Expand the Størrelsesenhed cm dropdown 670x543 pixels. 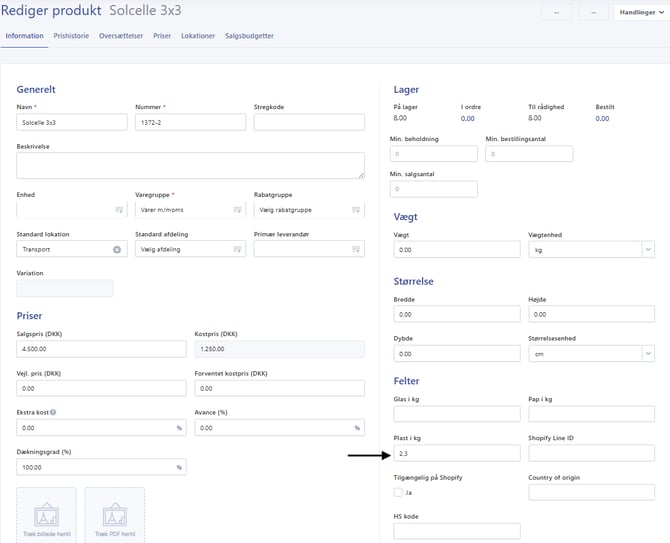point(648,353)
